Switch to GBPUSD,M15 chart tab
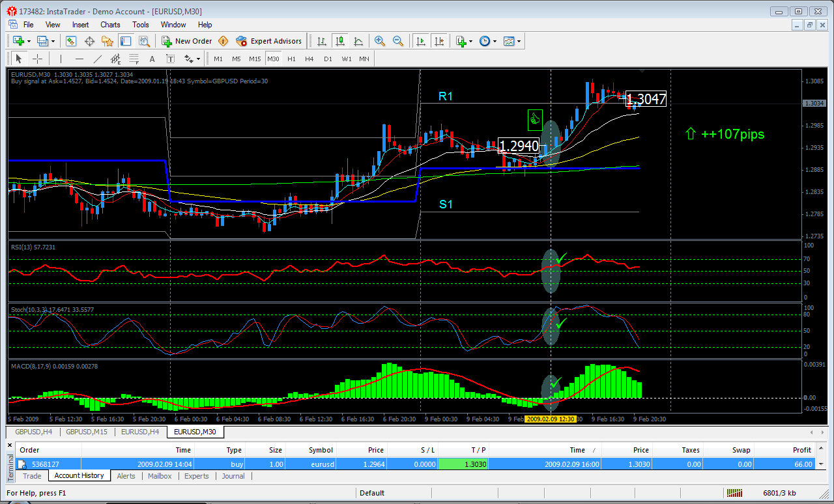Image resolution: width=834 pixels, height=504 pixels. point(87,431)
